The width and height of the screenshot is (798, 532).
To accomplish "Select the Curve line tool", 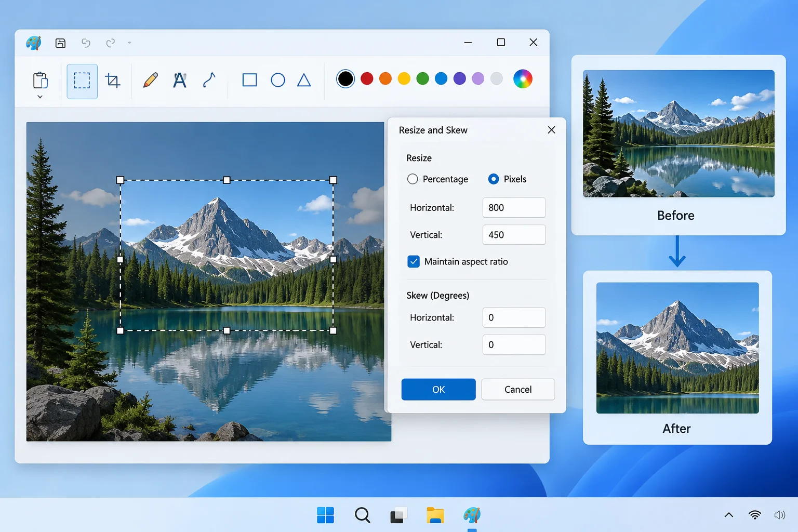I will tap(209, 80).
